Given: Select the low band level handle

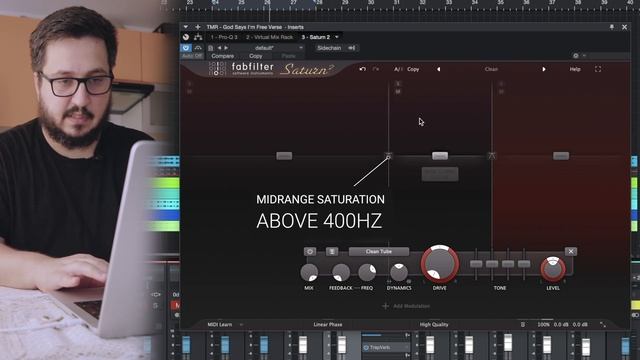Looking at the screenshot, I should click(284, 156).
